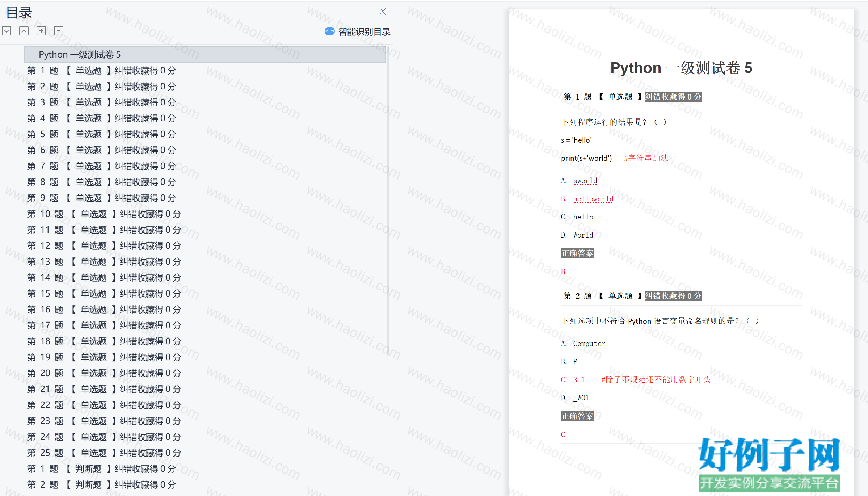Image resolution: width=868 pixels, height=496 pixels.
Task: Select outline entry 第 1 题 【判断题】
Action: pyautogui.click(x=102, y=469)
